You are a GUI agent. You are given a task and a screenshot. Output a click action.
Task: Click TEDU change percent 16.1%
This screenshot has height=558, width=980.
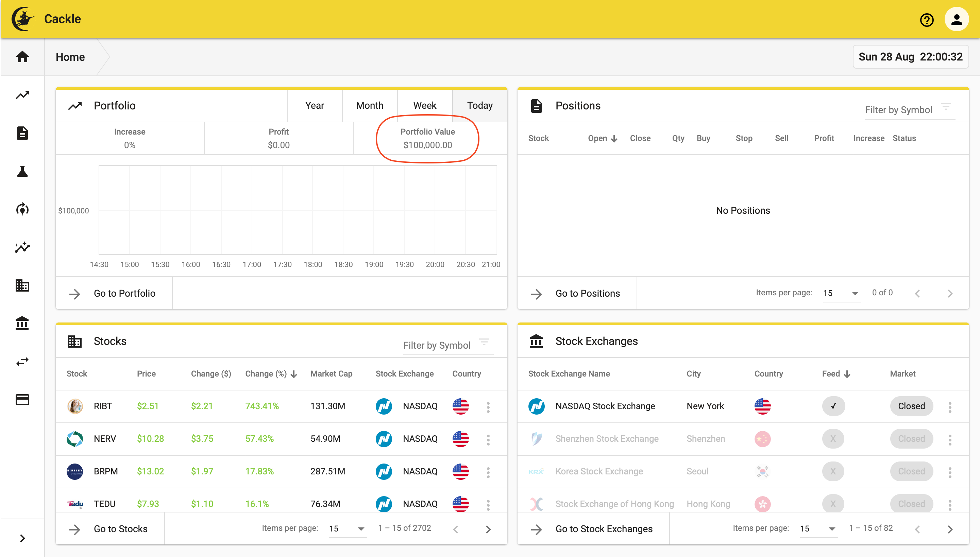pos(257,504)
